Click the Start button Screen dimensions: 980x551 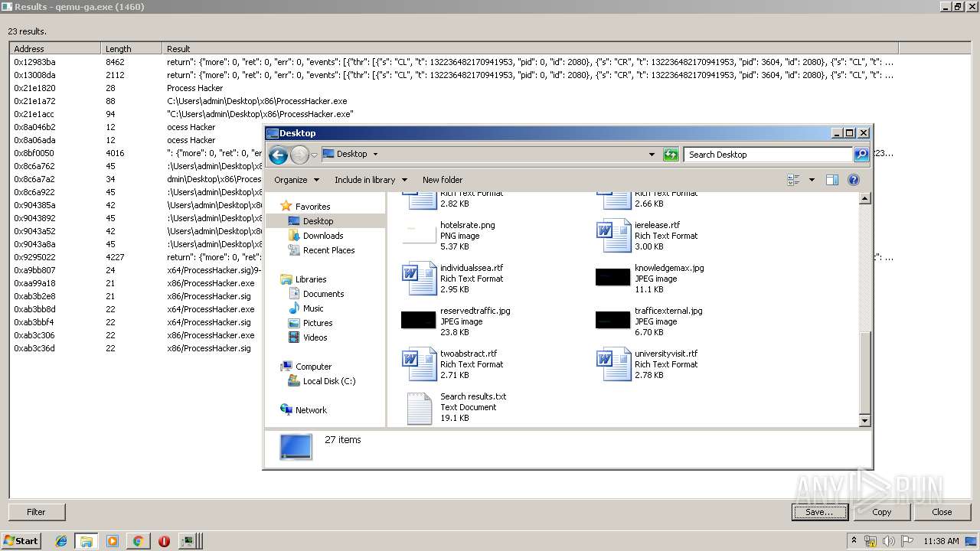tap(21, 540)
